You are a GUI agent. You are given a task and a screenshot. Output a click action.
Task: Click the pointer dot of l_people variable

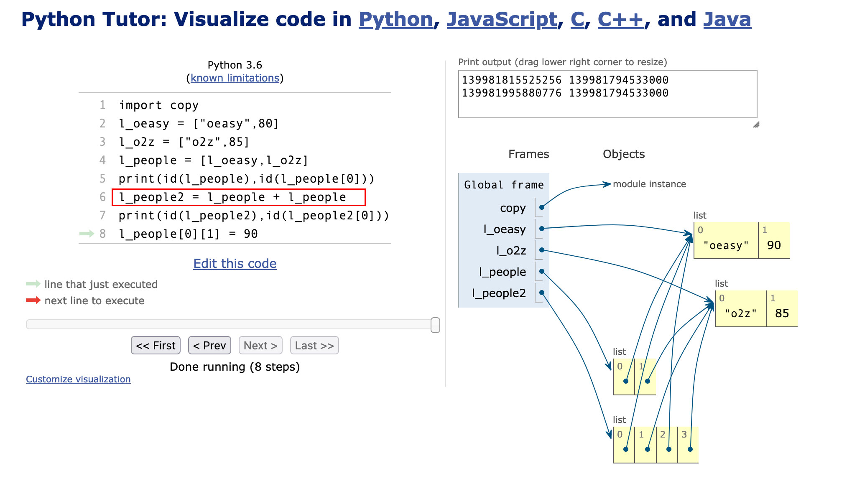(x=541, y=271)
